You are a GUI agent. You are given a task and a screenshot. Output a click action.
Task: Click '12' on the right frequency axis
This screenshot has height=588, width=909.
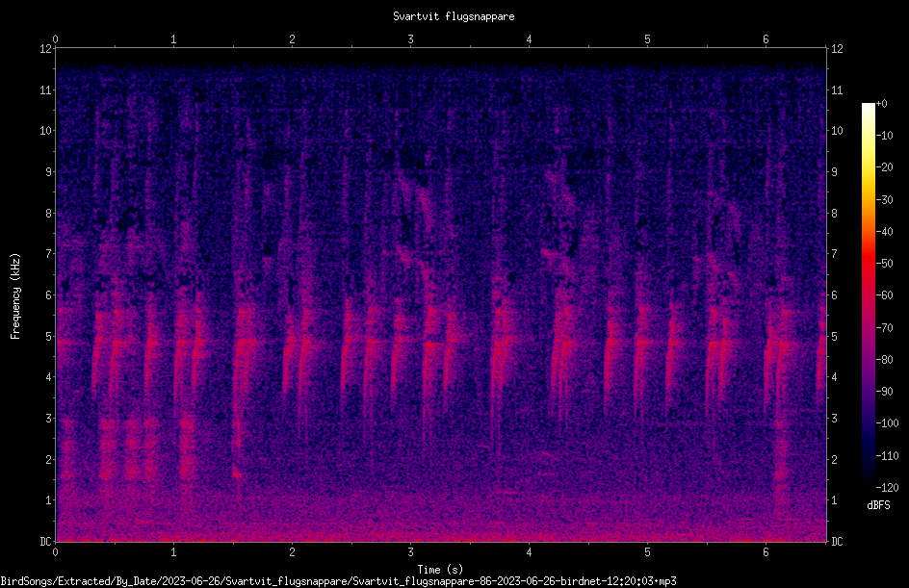point(837,49)
